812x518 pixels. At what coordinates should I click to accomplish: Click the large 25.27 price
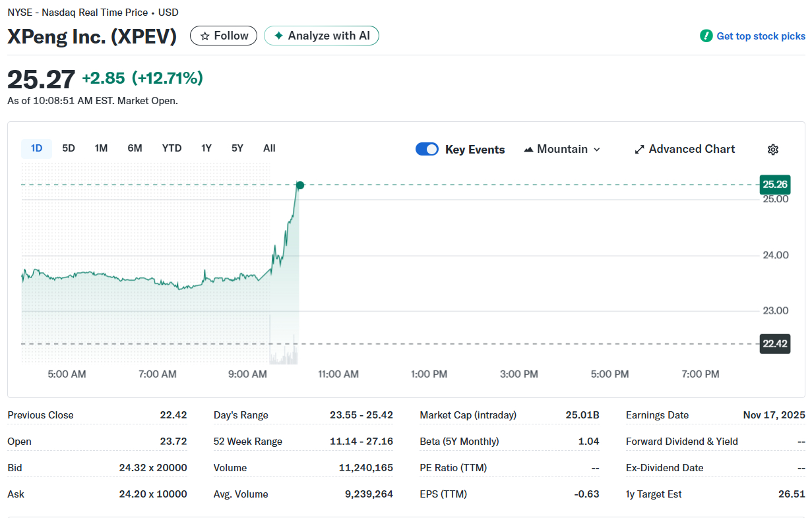[x=41, y=80]
